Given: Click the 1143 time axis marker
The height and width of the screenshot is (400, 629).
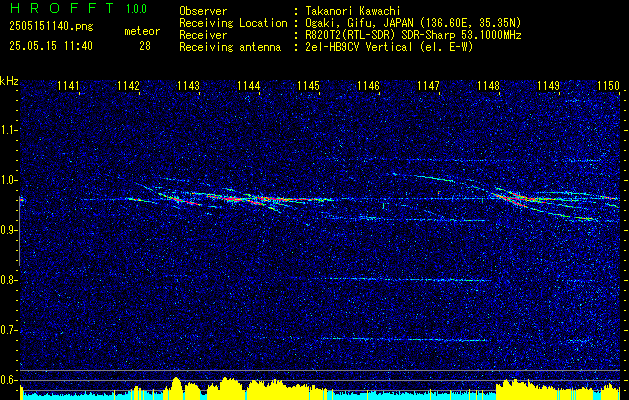Looking at the screenshot, I should point(188,85).
